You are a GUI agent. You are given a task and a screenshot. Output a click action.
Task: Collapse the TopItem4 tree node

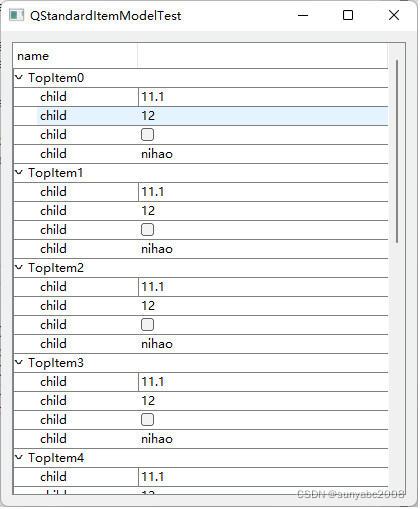click(x=19, y=458)
